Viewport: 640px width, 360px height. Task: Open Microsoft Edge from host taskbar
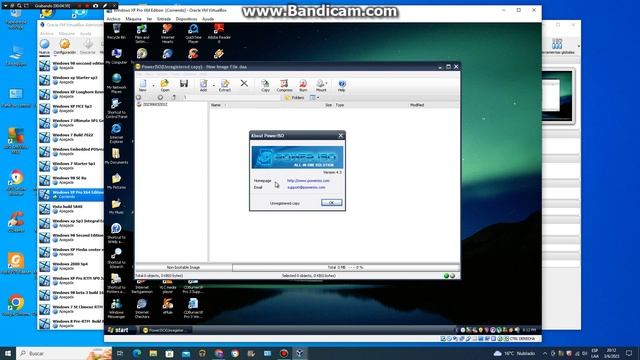(x=137, y=353)
